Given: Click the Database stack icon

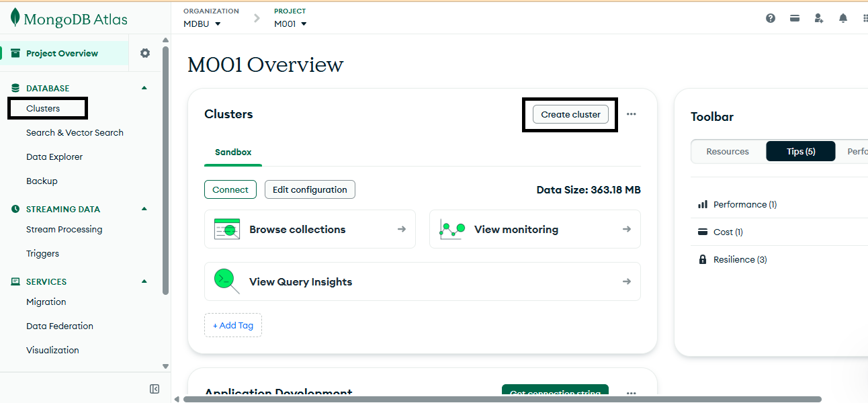Looking at the screenshot, I should pyautogui.click(x=15, y=88).
